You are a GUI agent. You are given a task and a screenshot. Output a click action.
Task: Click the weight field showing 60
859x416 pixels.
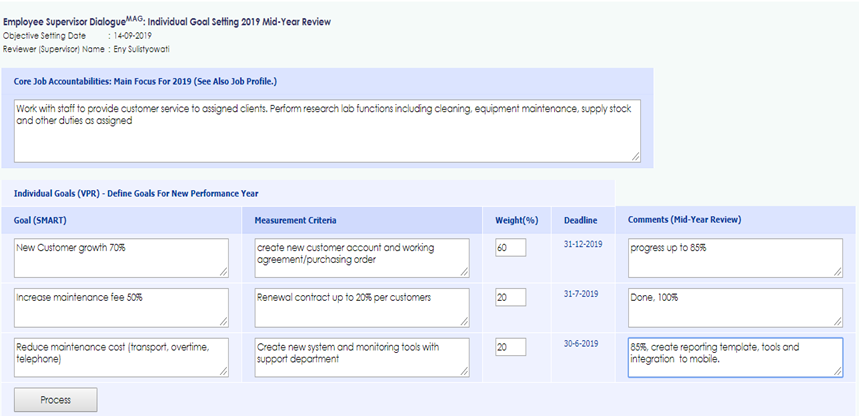point(510,247)
